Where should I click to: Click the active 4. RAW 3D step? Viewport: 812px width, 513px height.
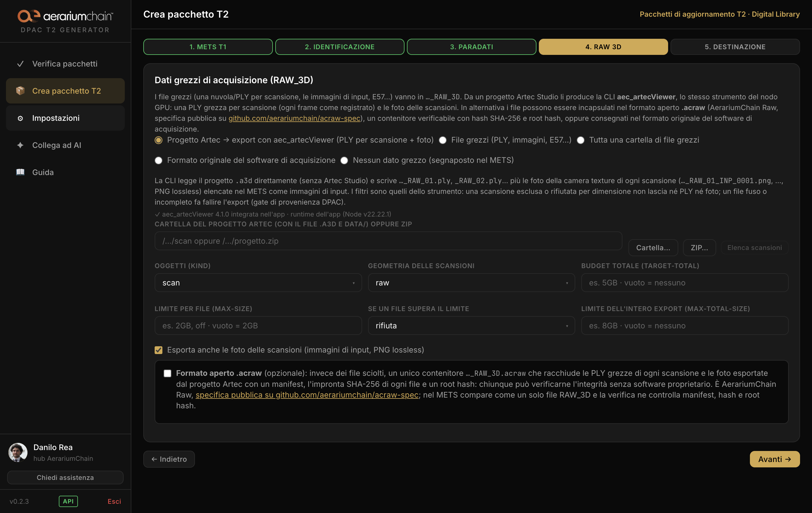coord(603,47)
